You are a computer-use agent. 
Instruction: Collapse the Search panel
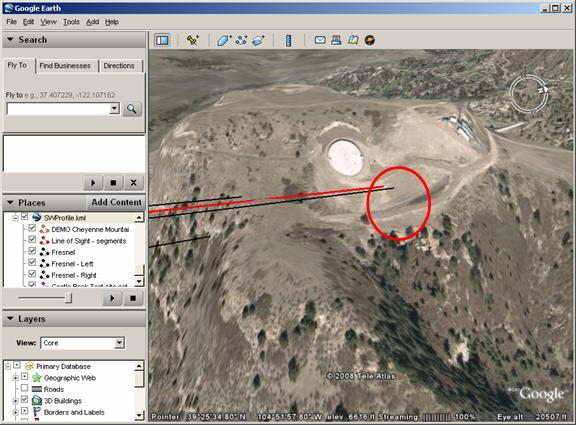tap(10, 39)
